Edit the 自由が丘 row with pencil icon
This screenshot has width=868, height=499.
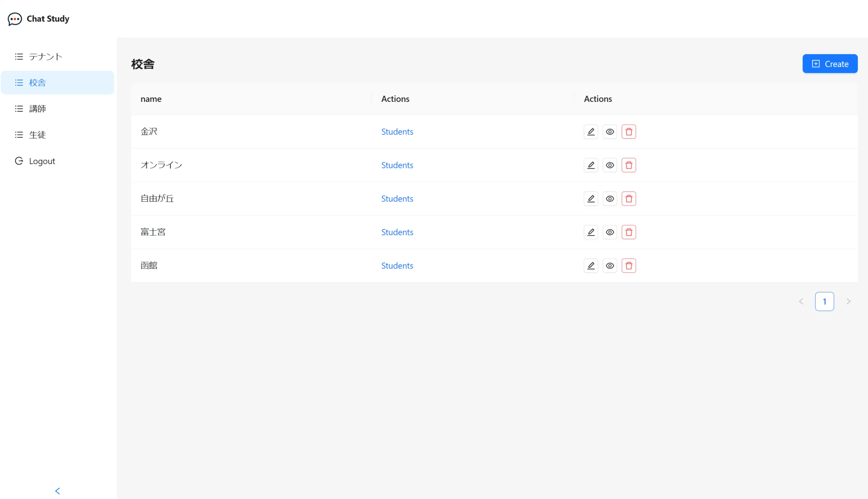click(x=591, y=199)
